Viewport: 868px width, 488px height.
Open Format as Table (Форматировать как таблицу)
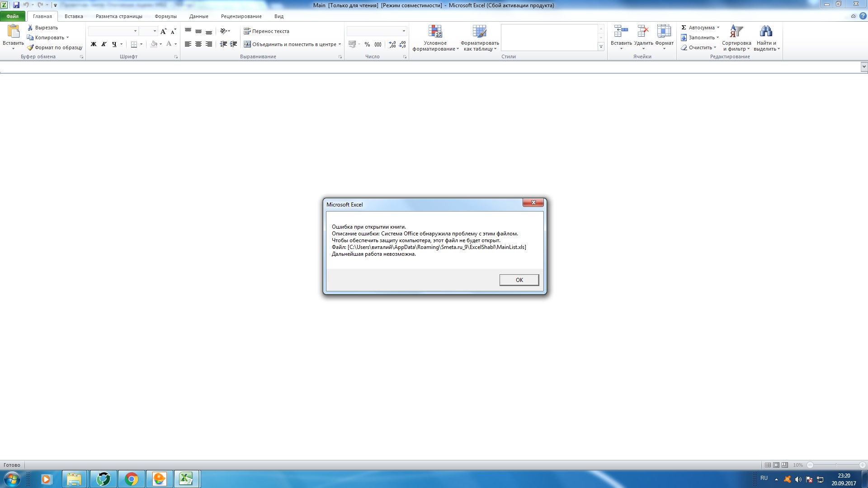[x=480, y=38]
